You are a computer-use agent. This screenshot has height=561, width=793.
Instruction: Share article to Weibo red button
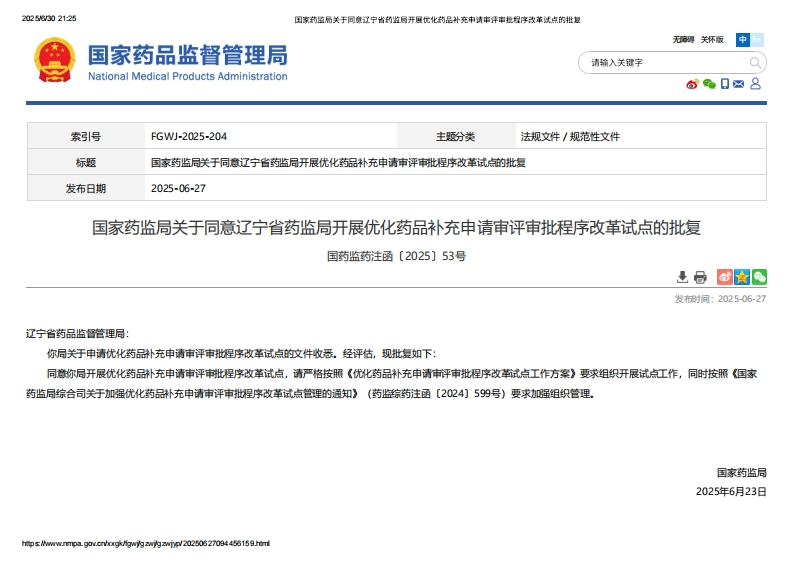click(x=725, y=277)
